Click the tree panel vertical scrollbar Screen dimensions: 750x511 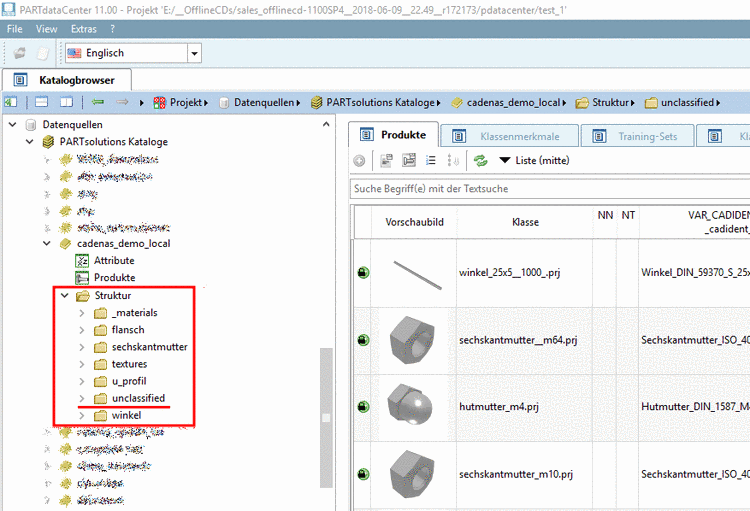(x=326, y=417)
